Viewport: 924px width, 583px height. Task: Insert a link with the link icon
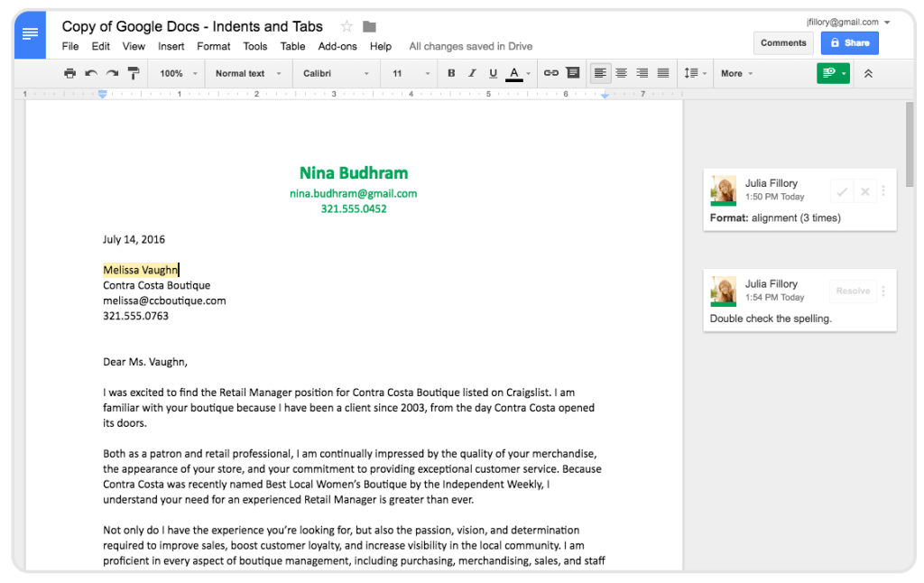[550, 73]
